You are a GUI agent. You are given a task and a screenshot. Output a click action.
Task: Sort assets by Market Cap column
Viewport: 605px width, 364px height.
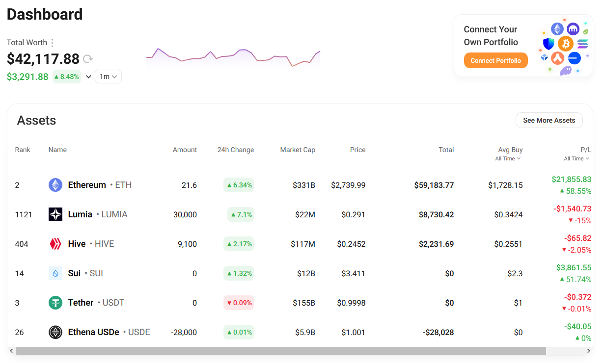[x=298, y=150]
